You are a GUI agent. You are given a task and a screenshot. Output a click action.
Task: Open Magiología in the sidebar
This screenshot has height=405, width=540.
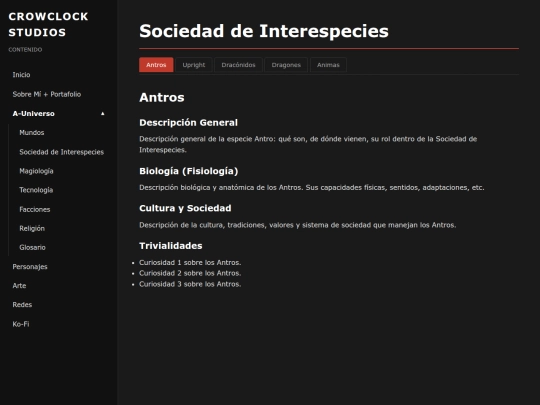36,171
